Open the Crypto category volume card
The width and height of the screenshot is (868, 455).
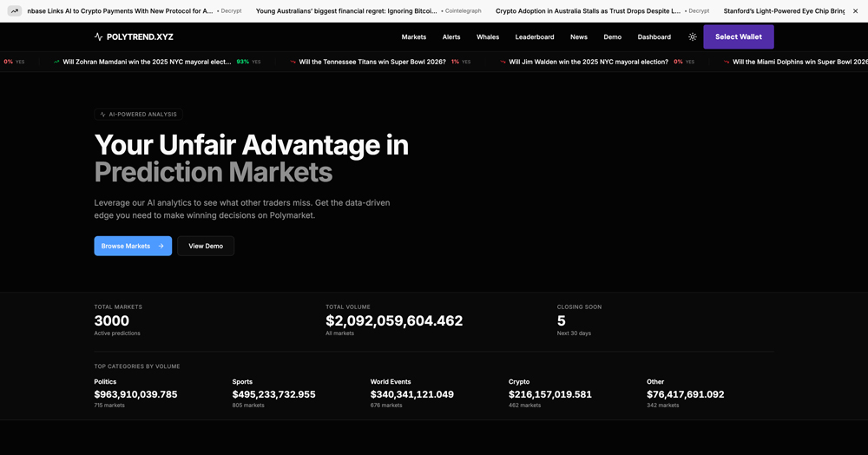pos(549,393)
